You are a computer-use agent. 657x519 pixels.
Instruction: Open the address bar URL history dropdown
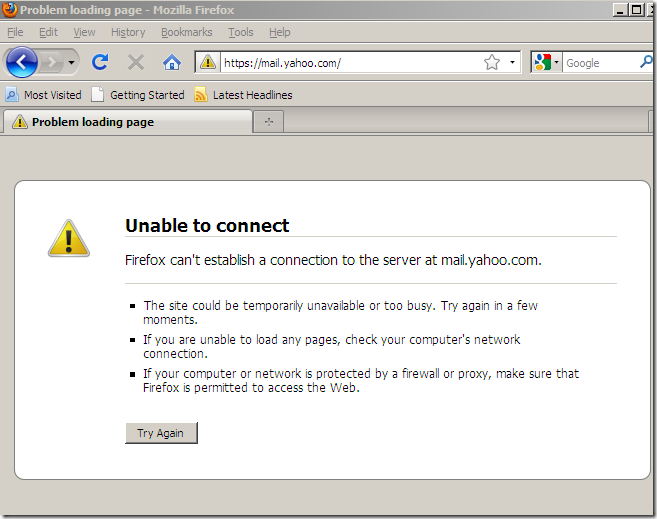[512, 62]
